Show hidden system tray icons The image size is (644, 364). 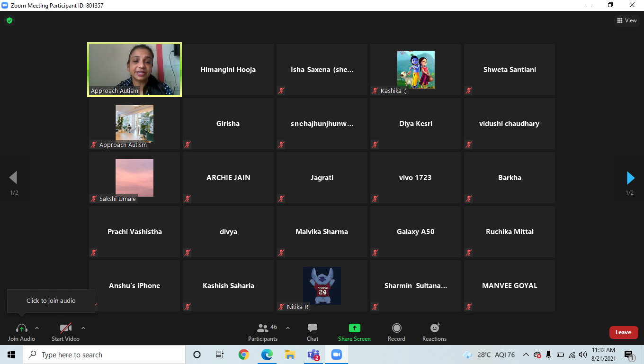coord(526,355)
